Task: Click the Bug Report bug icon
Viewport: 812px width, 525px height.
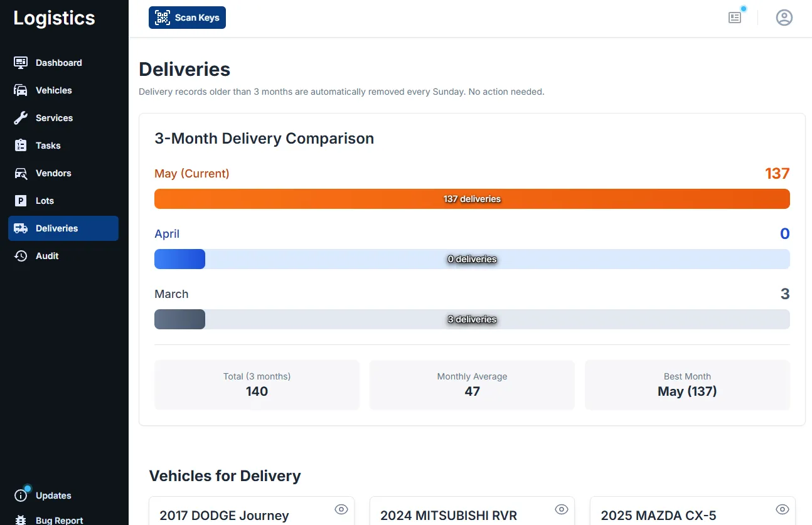Action: [x=21, y=520]
